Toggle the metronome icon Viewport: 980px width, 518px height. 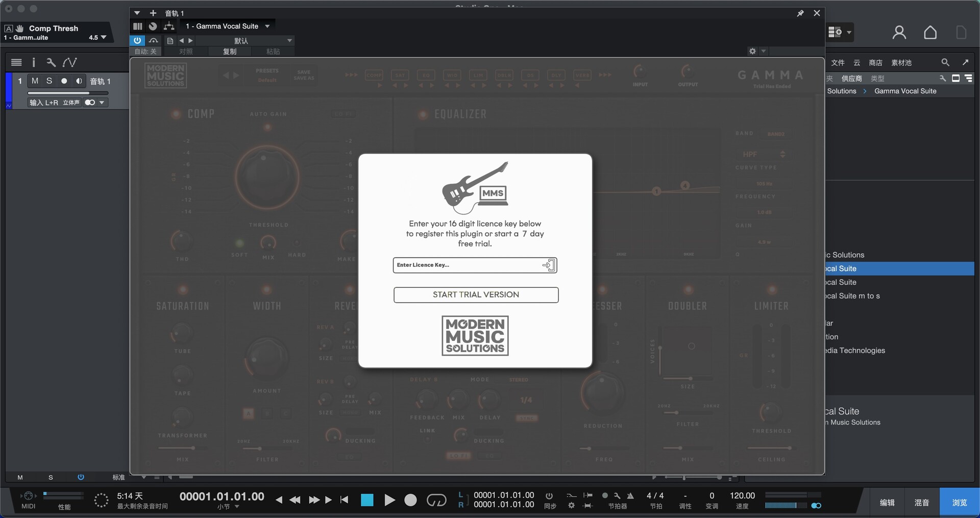pos(631,496)
